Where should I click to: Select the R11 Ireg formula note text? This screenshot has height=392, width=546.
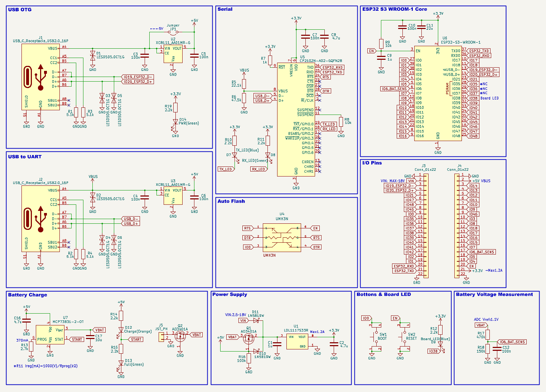click(45, 366)
